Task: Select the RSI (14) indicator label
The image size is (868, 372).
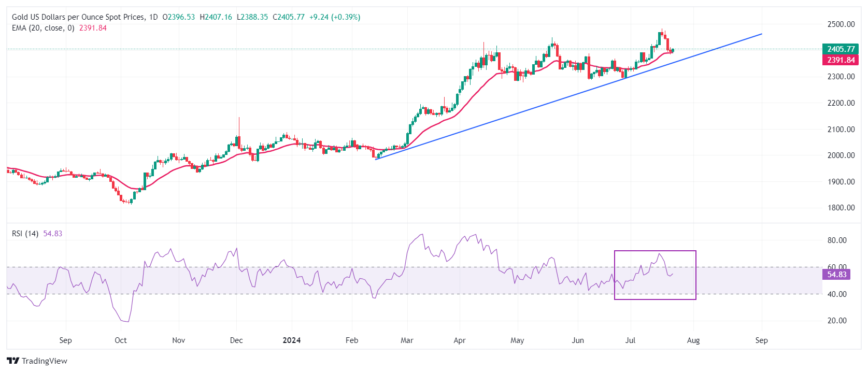Action: [x=25, y=234]
